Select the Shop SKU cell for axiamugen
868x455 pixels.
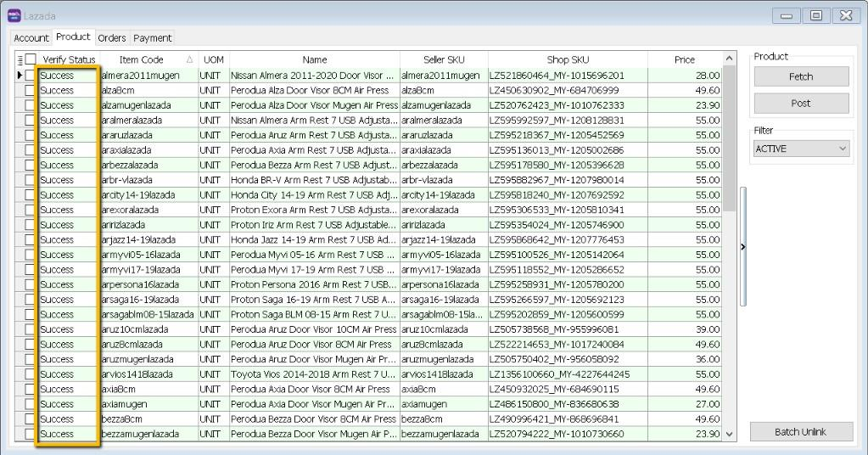pyautogui.click(x=567, y=404)
